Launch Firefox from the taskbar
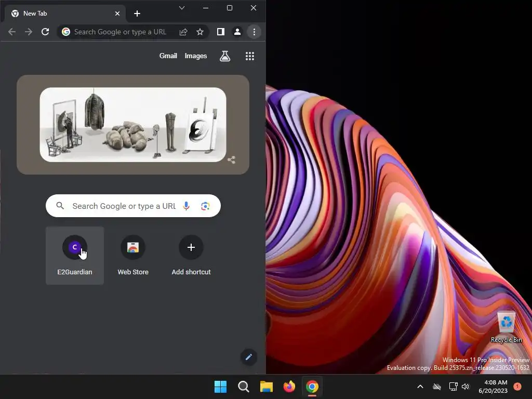Screen dimensions: 532x399 289,387
